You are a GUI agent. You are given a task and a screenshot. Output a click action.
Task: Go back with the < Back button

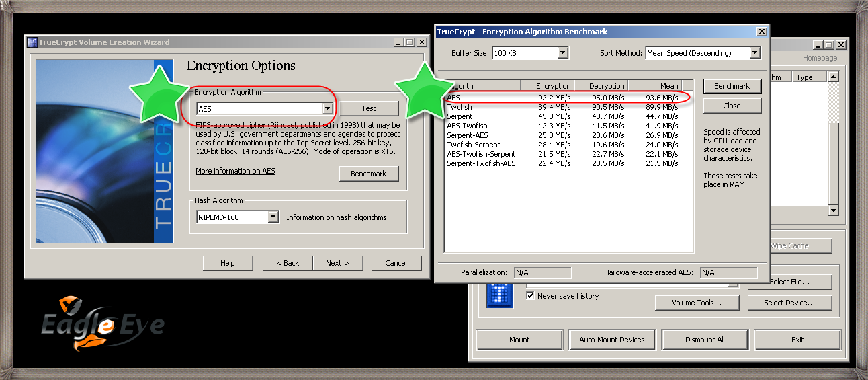pos(288,263)
